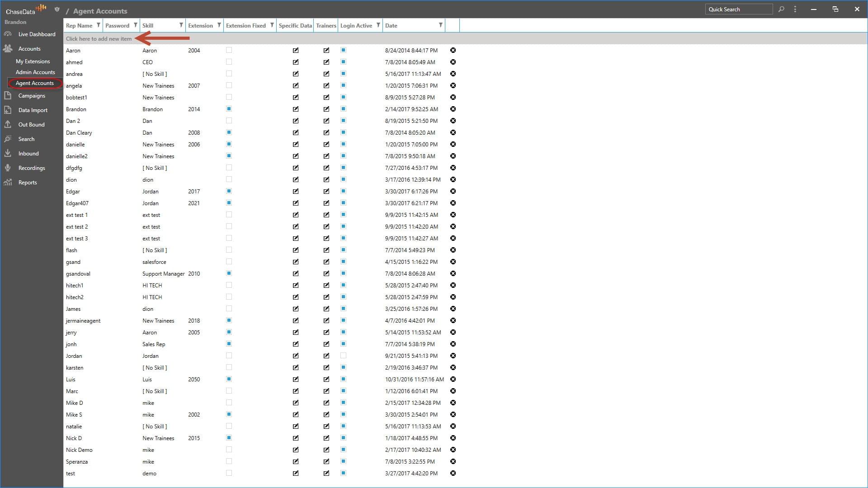868x488 pixels.
Task: Click here to add new item
Action: point(99,39)
